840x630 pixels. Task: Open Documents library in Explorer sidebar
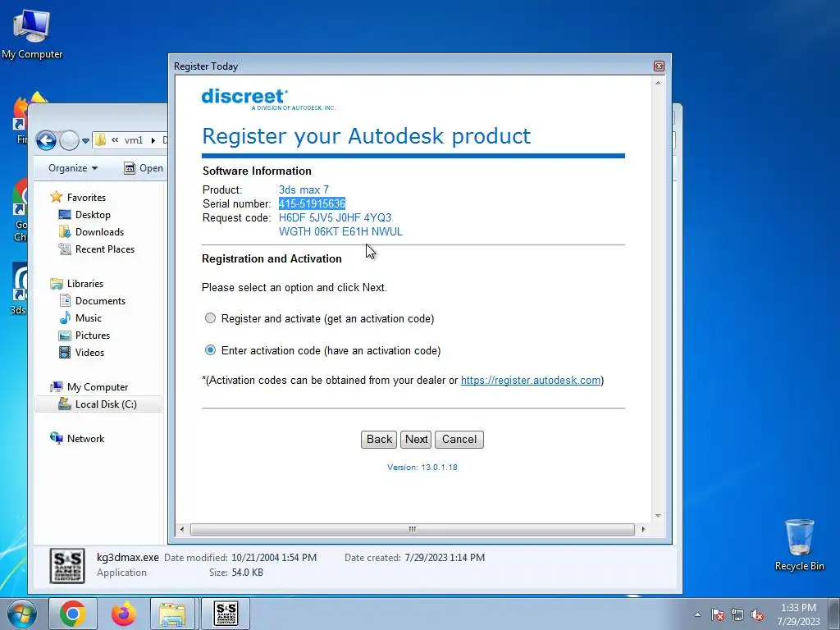[x=100, y=300]
